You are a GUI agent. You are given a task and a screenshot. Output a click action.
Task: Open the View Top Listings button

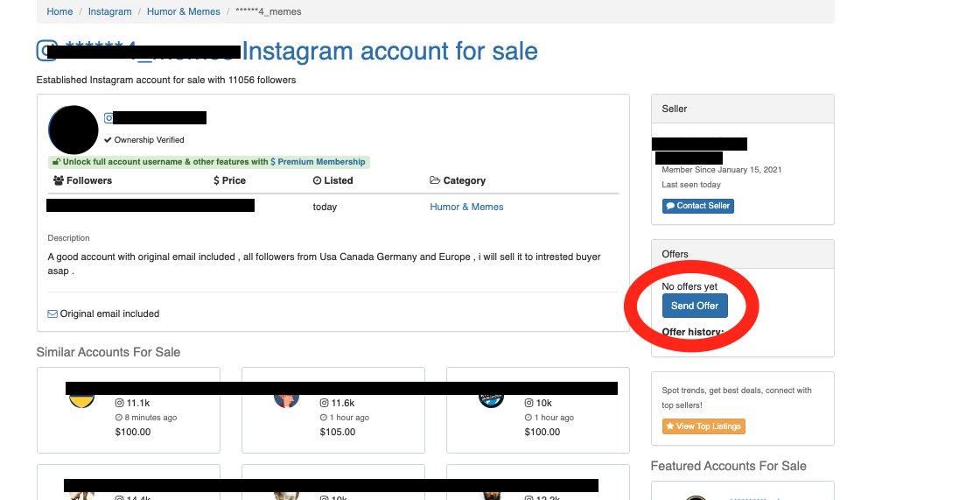pyautogui.click(x=703, y=426)
